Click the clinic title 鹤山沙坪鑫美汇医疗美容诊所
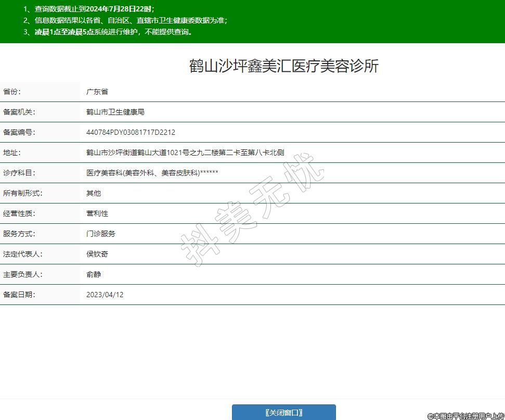The height and width of the screenshot is (420, 505). [283, 66]
